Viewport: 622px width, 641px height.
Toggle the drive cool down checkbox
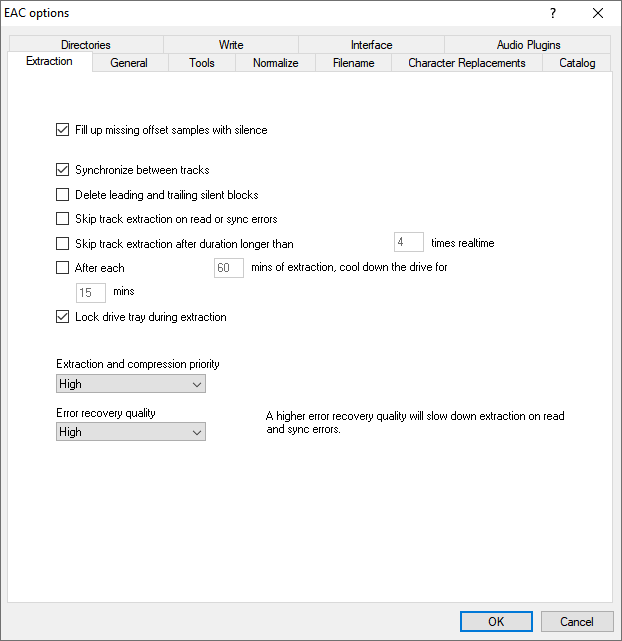(x=63, y=268)
